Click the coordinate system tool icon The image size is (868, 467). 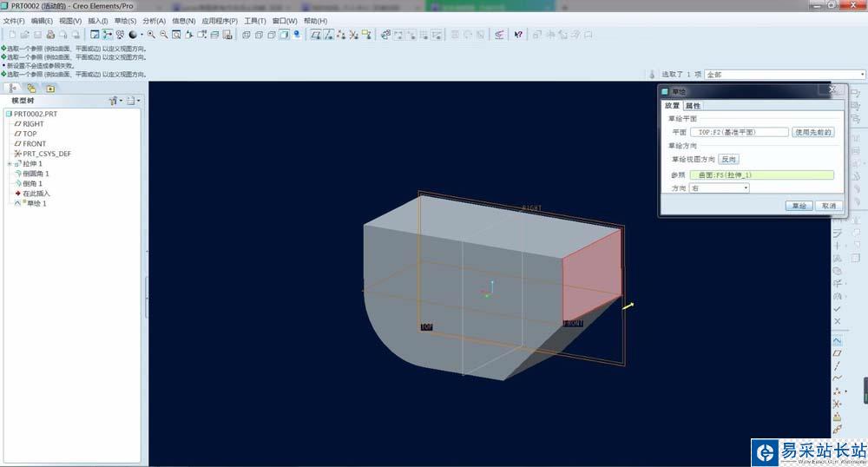click(x=837, y=404)
